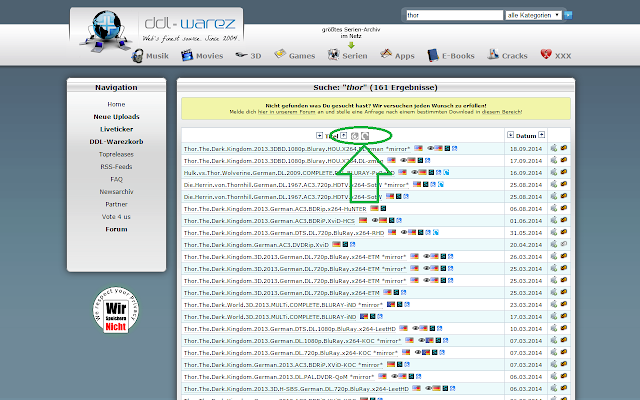Focus the search field containing 'thor'

[454, 15]
